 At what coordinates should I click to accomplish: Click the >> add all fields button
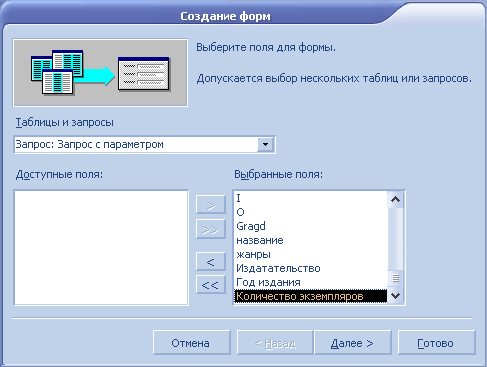coord(211,229)
